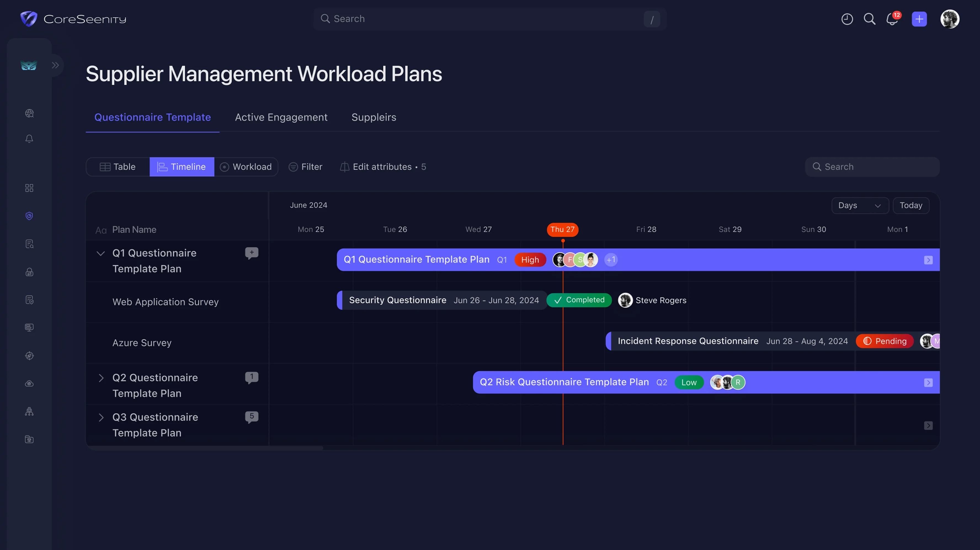Click the Thu 27 current day marker
Image resolution: width=980 pixels, height=550 pixels.
(x=562, y=229)
